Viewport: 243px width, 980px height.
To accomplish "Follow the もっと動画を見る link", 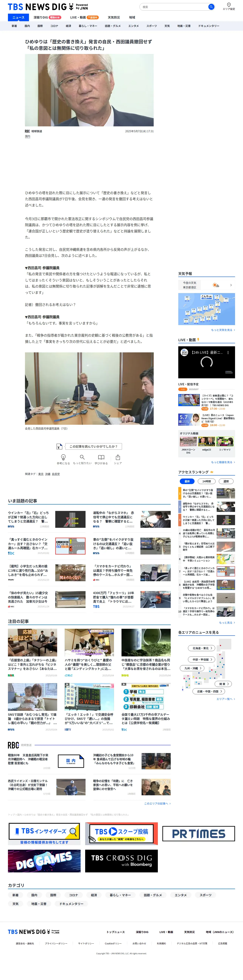I will click(223, 462).
